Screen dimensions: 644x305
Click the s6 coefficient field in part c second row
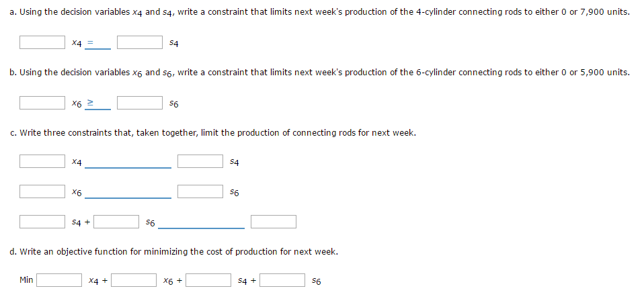tap(200, 191)
